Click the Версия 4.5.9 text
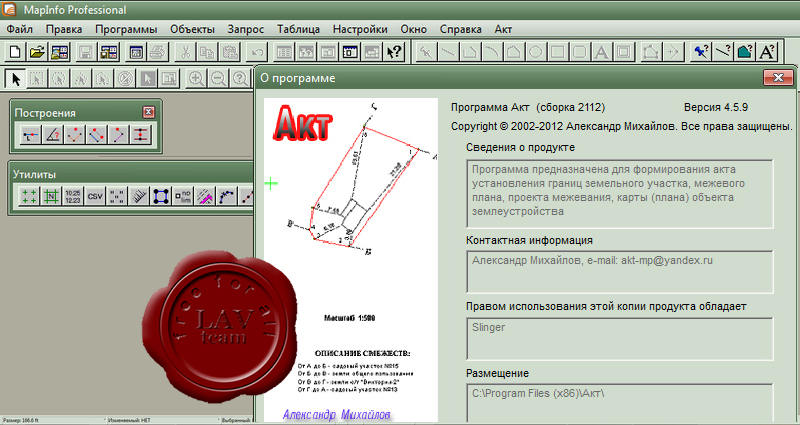 716,108
